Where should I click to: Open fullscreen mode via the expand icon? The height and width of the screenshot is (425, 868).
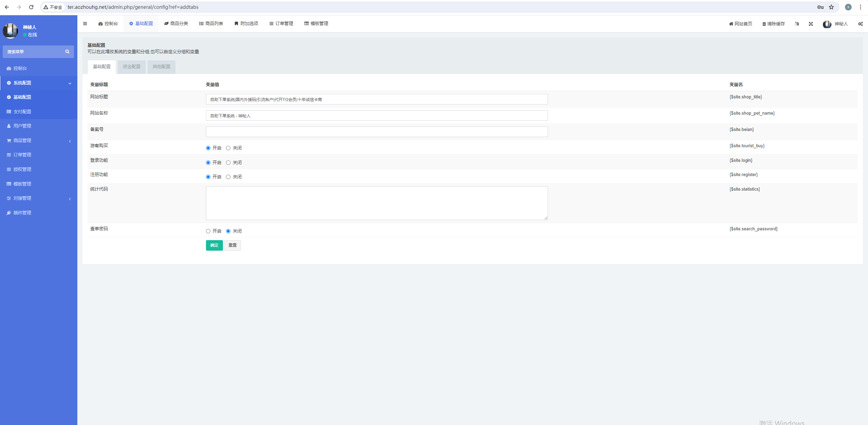click(811, 24)
